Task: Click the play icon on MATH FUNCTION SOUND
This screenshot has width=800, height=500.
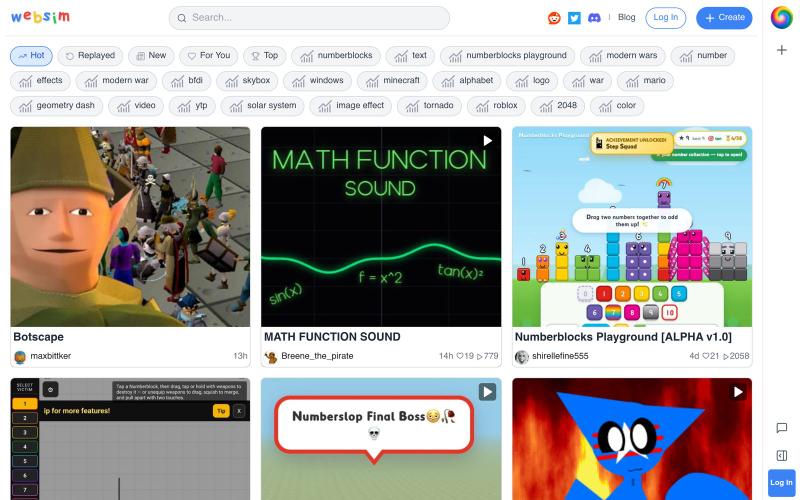Action: [x=487, y=140]
